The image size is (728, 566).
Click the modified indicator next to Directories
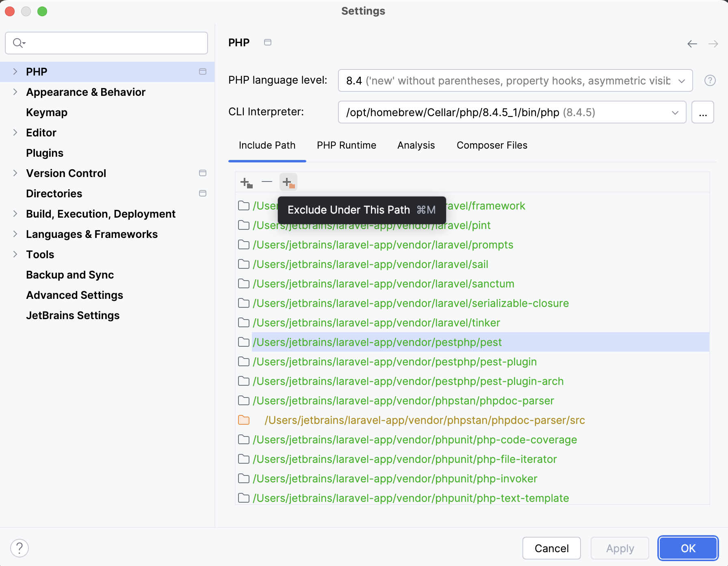point(203,193)
